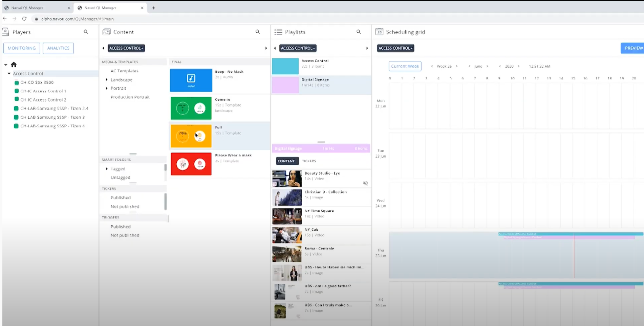Image resolution: width=644 pixels, height=326 pixels.
Task: Click the home icon in players tree
Action: coord(14,65)
